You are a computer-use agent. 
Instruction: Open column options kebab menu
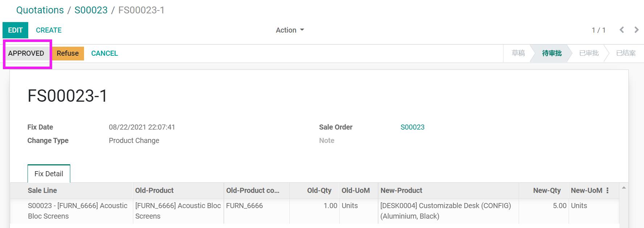(607, 190)
